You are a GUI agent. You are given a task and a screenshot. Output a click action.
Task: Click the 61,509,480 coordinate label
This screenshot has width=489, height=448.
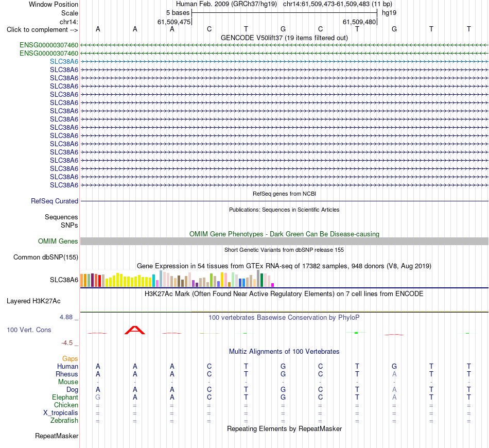(359, 22)
